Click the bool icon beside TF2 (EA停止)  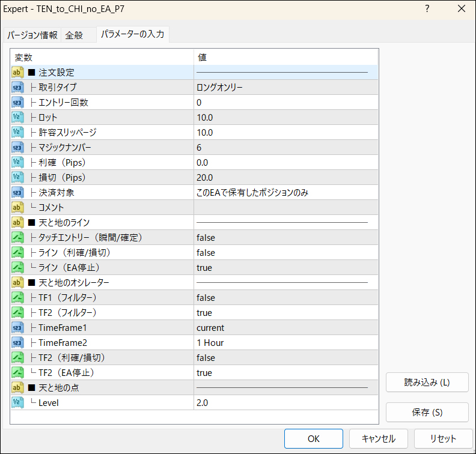click(17, 373)
